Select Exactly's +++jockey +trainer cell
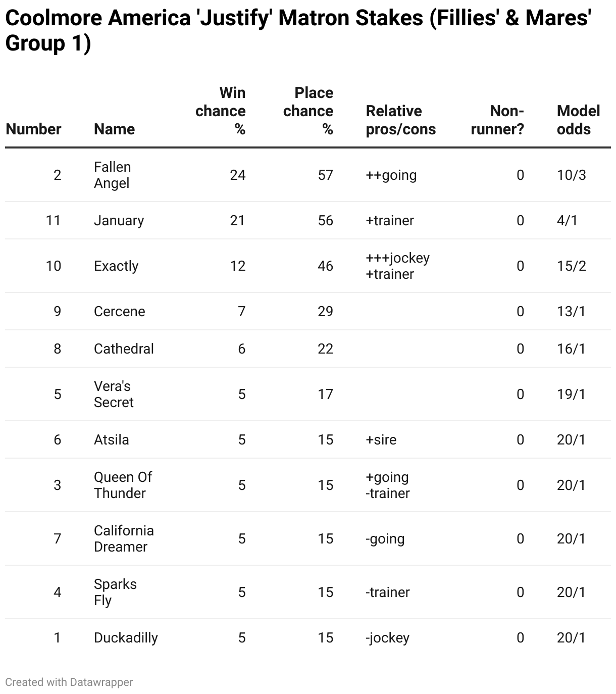616x694 pixels. pyautogui.click(x=398, y=266)
